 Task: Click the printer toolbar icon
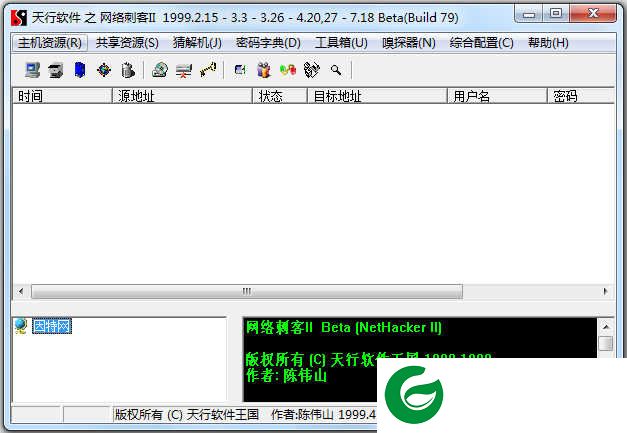(x=56, y=71)
